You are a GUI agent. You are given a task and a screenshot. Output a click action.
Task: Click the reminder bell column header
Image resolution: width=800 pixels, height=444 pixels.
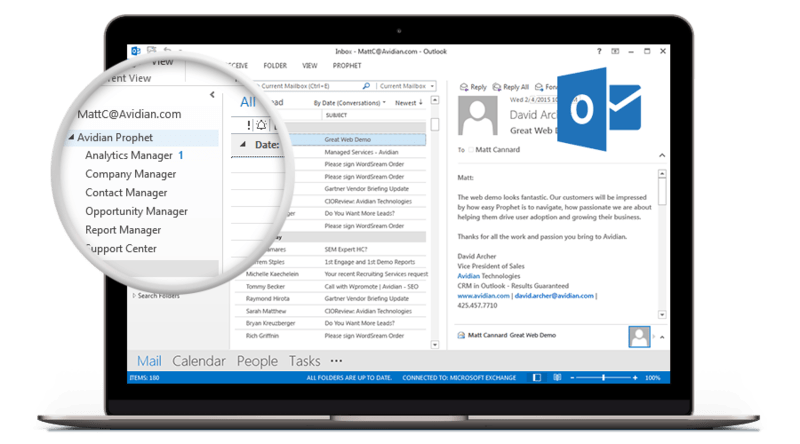pyautogui.click(x=261, y=125)
